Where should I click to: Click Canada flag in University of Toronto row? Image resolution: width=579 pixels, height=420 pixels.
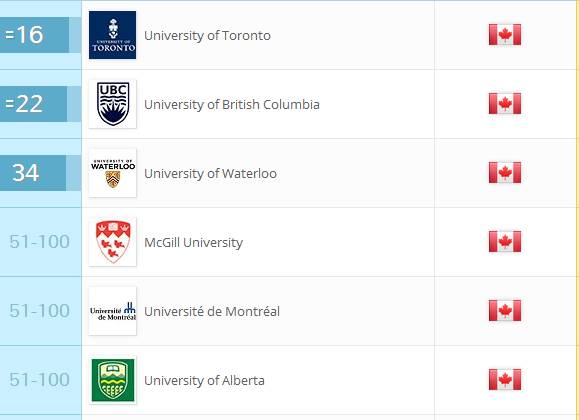click(x=505, y=35)
